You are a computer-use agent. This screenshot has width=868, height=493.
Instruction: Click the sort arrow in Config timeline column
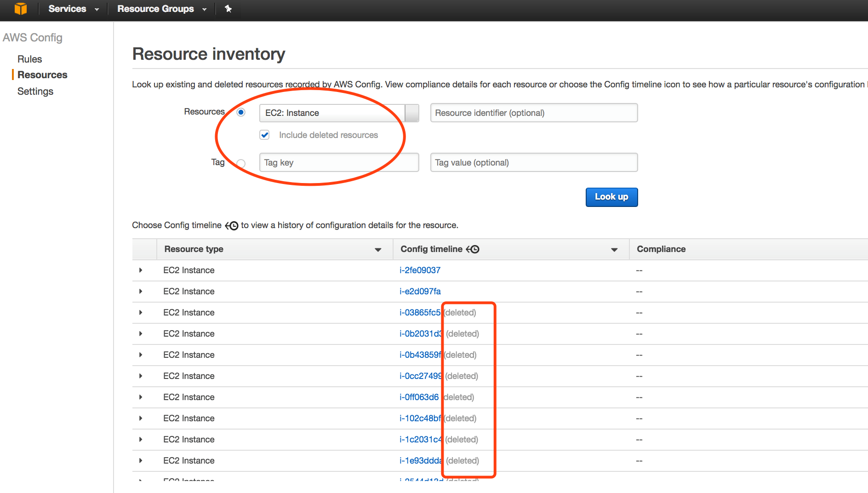pyautogui.click(x=614, y=250)
